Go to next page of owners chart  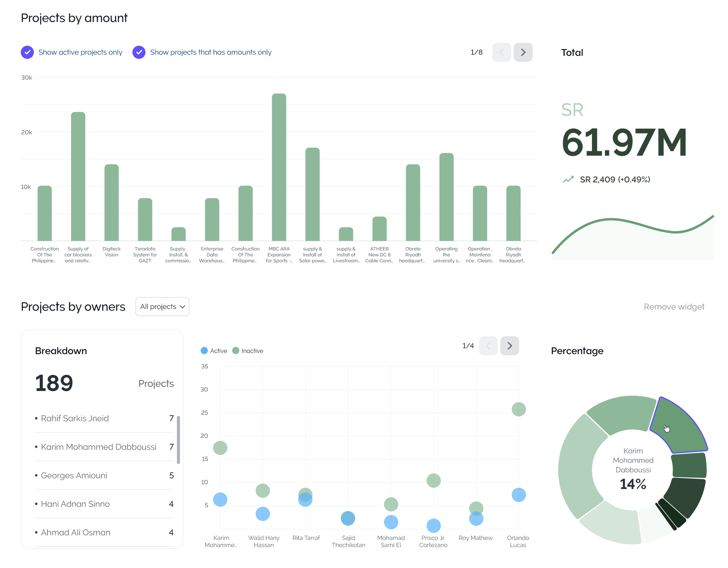coord(509,346)
